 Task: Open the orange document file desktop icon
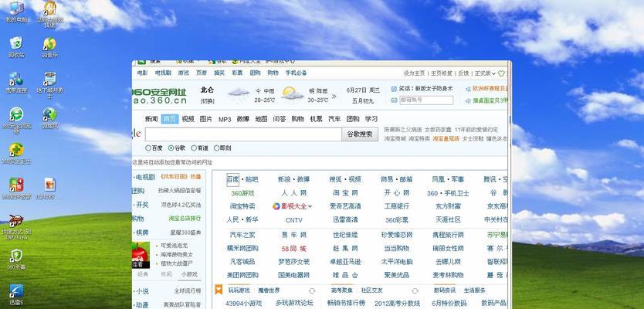[49, 188]
